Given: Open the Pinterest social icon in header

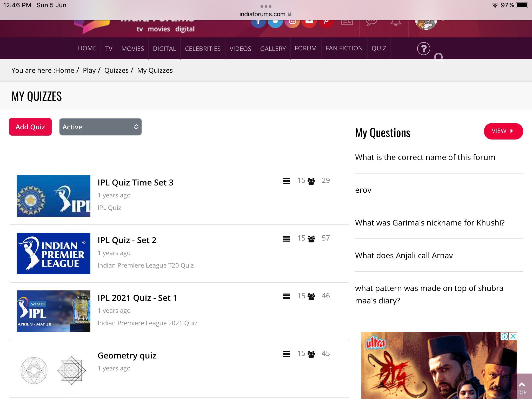Looking at the screenshot, I should 326,23.
